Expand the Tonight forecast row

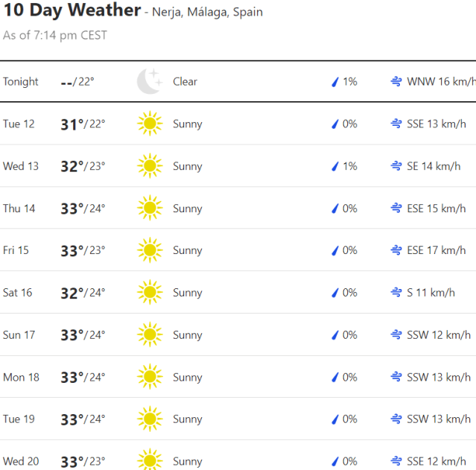point(238,81)
